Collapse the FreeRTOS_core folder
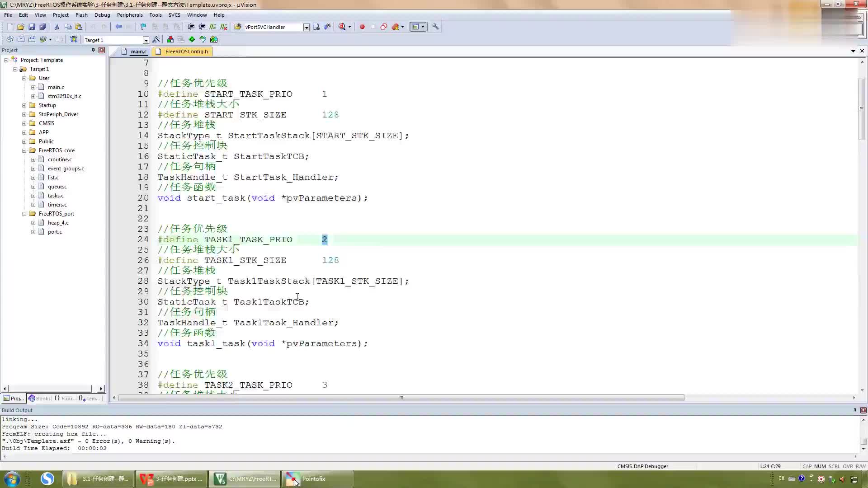This screenshot has width=868, height=488. tap(24, 150)
